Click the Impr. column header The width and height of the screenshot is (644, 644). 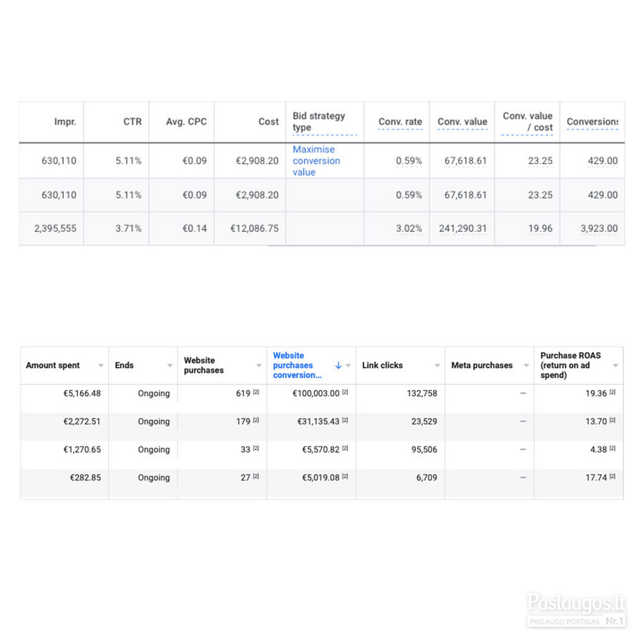65,122
